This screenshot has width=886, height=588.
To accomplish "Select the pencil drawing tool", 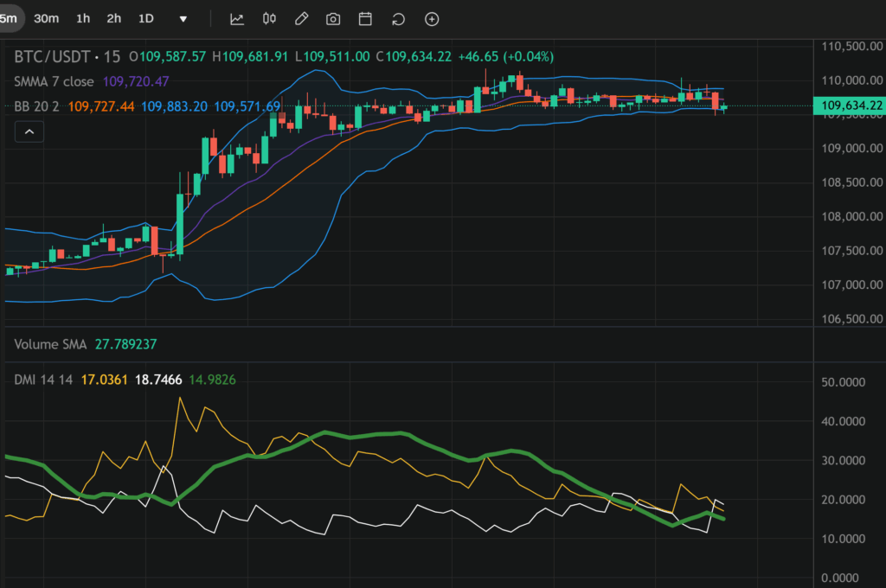I will point(301,19).
